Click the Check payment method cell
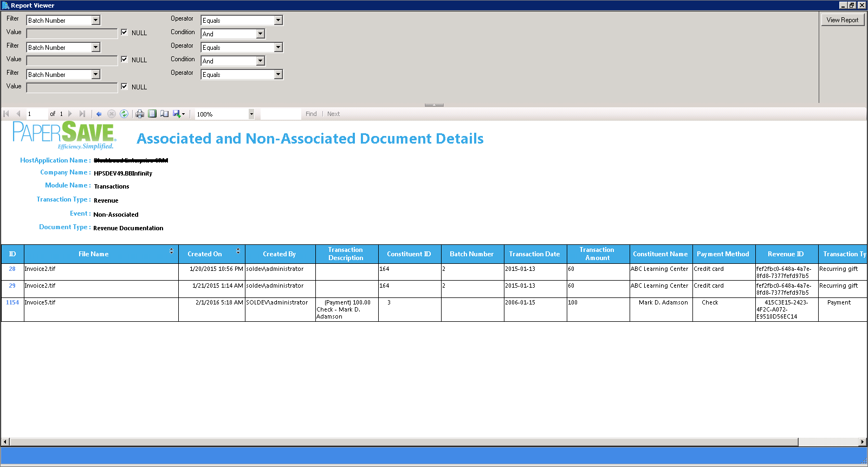This screenshot has width=868, height=467. [724, 309]
